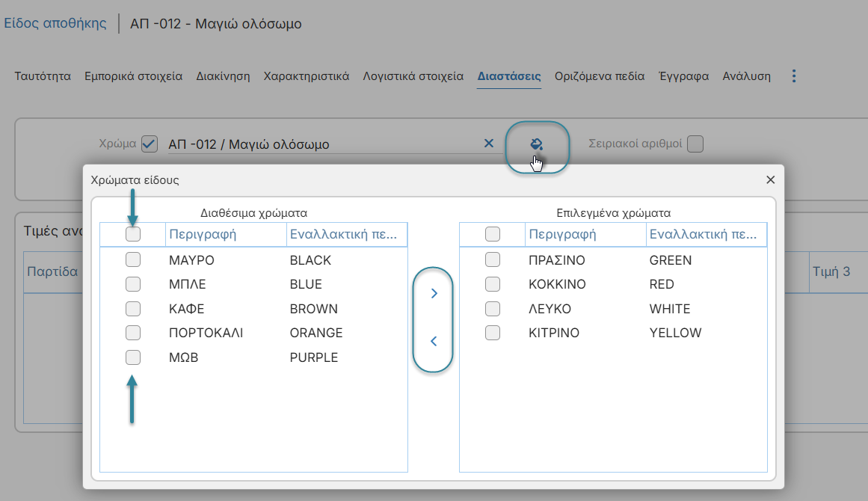
Task: Sort available colors by Εναλλακτική πε... column
Action: (x=347, y=234)
